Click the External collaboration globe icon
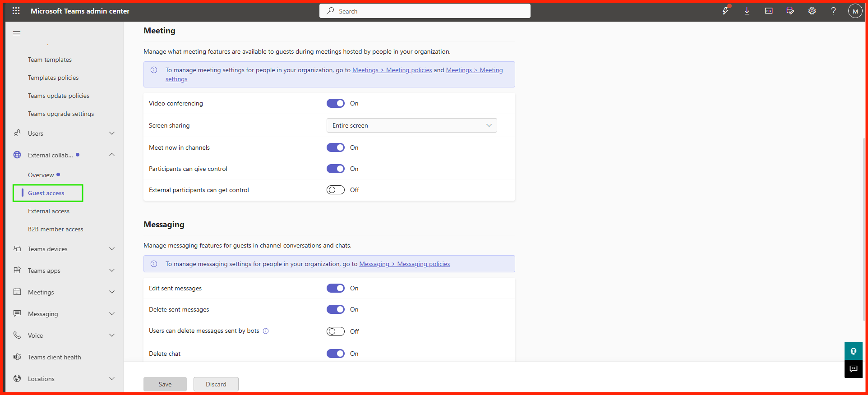Viewport: 868px width, 395px height. tap(17, 155)
